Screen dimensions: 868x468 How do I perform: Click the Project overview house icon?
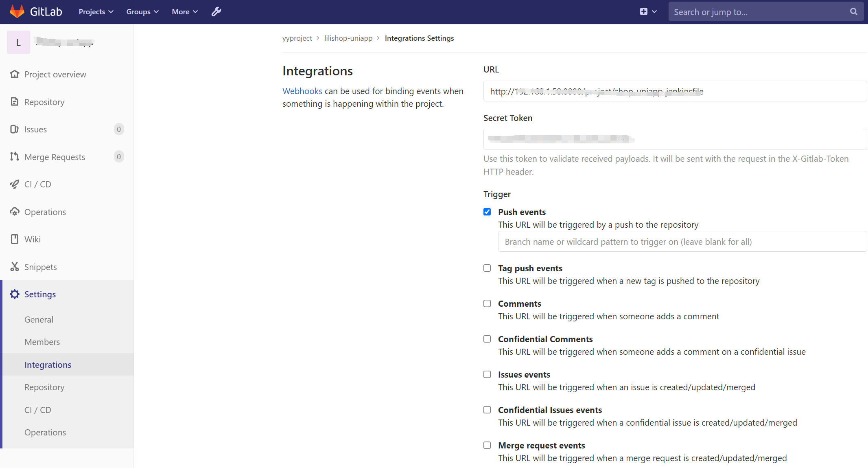coord(15,74)
